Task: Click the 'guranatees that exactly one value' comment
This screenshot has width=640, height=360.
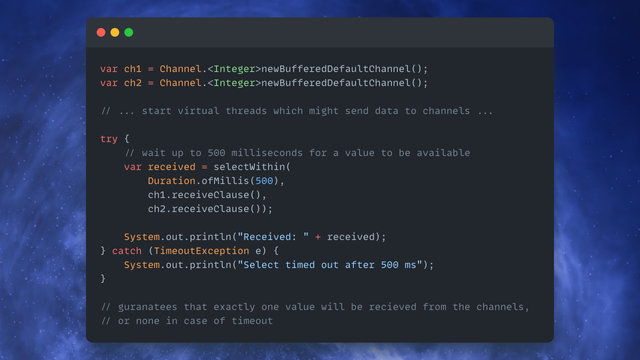Action: tap(315, 307)
